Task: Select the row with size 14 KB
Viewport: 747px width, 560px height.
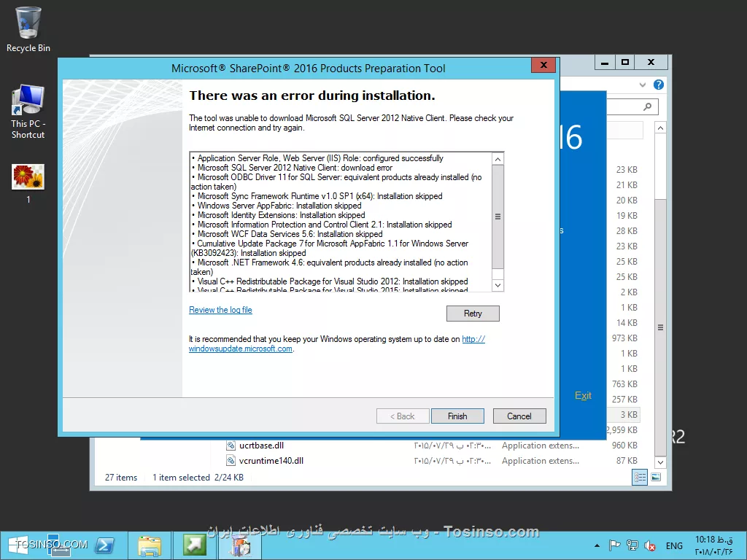Action: click(x=627, y=323)
